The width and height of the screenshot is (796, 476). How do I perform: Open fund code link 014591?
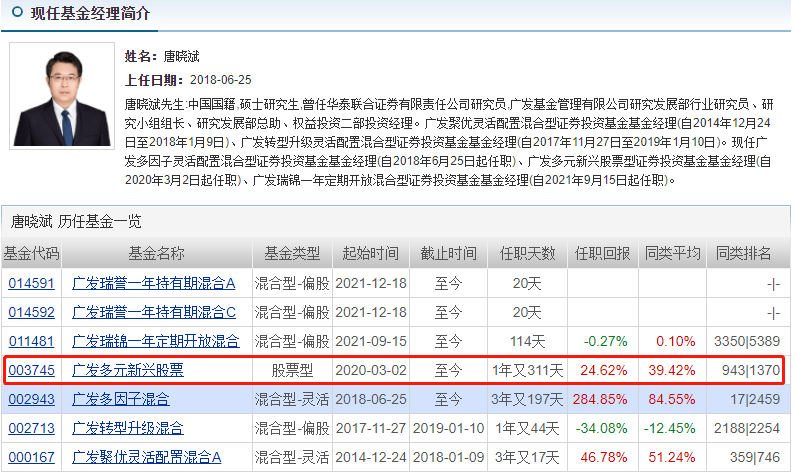31,283
